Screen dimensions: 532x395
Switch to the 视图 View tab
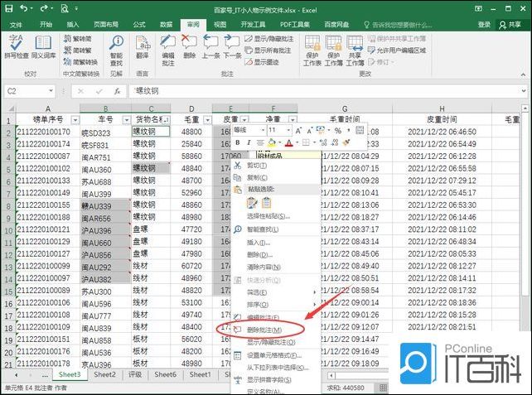[x=220, y=24]
